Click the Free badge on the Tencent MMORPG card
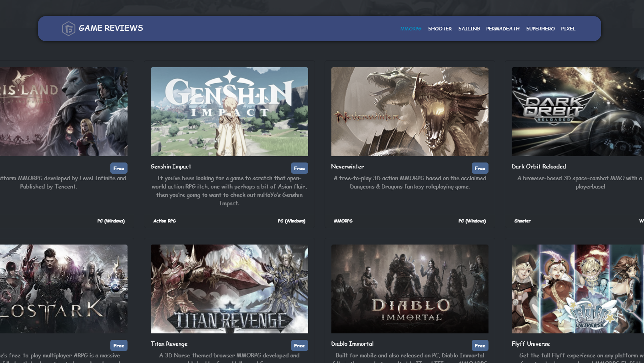644x363 pixels. coord(119,168)
